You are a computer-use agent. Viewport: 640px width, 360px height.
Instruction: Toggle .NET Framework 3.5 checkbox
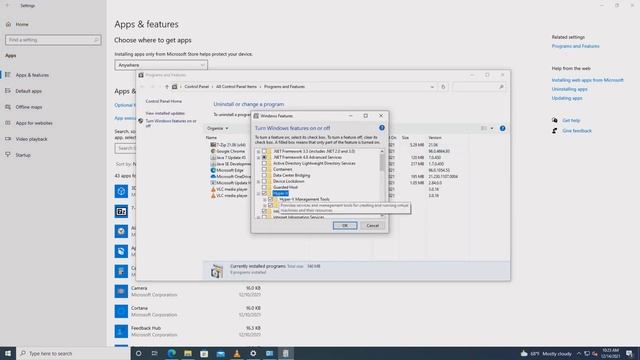point(264,151)
